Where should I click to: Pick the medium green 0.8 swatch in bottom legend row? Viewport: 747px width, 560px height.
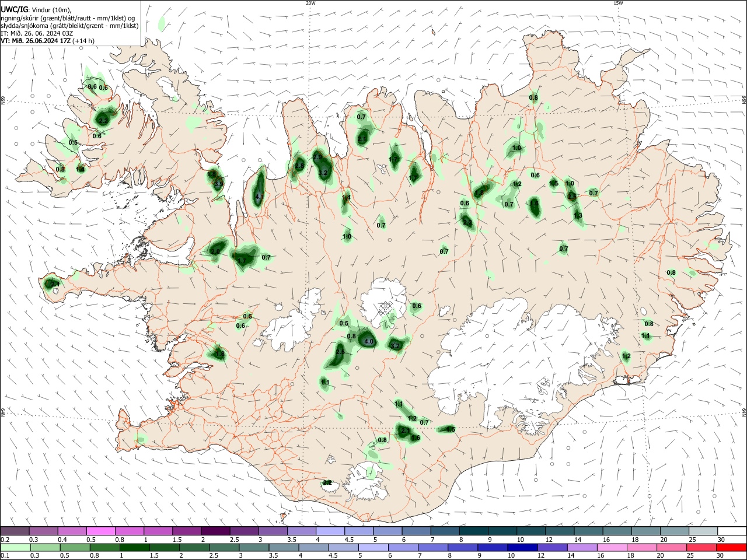(x=104, y=547)
